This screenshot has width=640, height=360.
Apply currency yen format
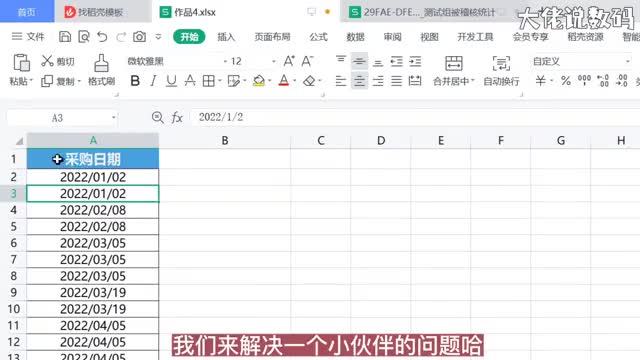tap(540, 81)
